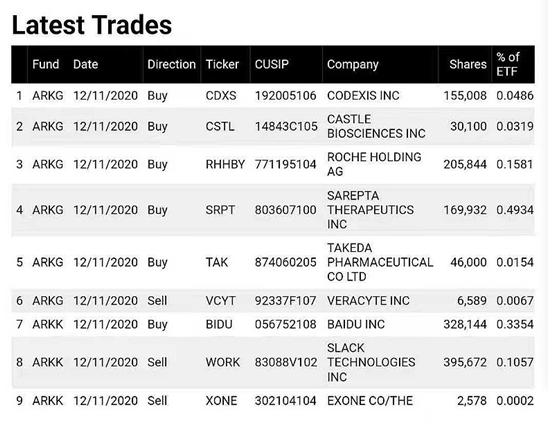The width and height of the screenshot is (548, 435).
Task: Click the BAIDU INC company name
Action: (x=356, y=324)
